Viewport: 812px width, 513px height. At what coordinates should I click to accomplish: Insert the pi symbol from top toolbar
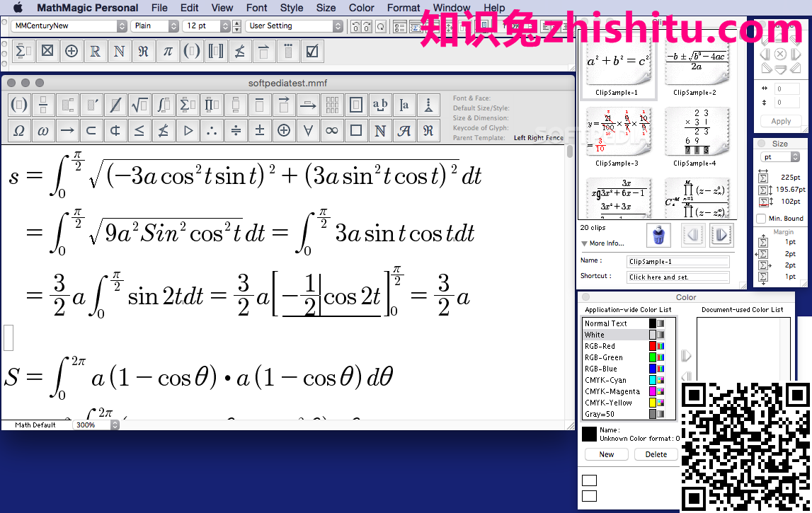[168, 51]
